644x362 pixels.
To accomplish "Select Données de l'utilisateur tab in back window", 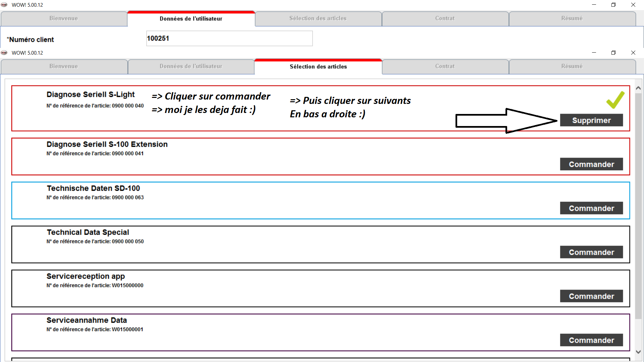I will click(191, 18).
